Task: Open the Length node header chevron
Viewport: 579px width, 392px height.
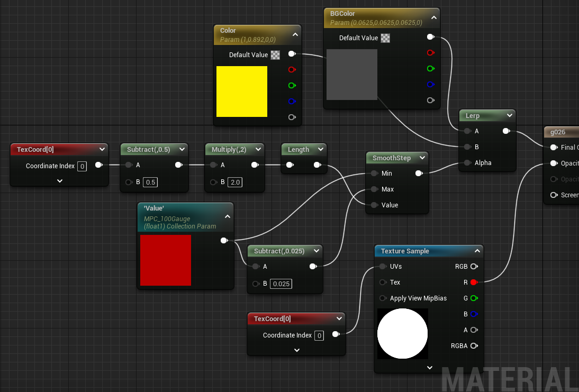Action: [321, 149]
